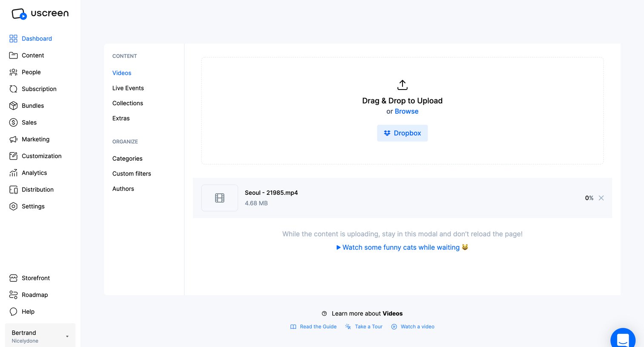644x347 pixels.
Task: Click the uscreen logo
Action: tap(40, 14)
